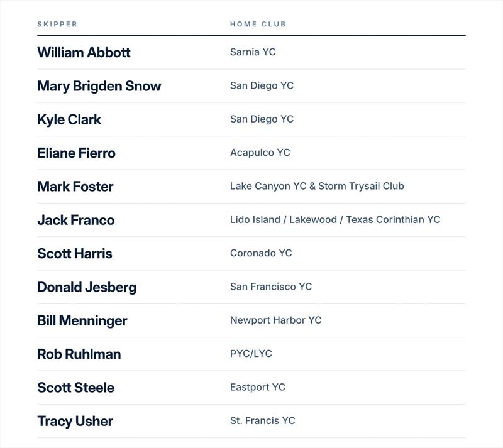Click on Rob Ruhlman
Viewport: 503px width, 448px height.
coord(79,354)
